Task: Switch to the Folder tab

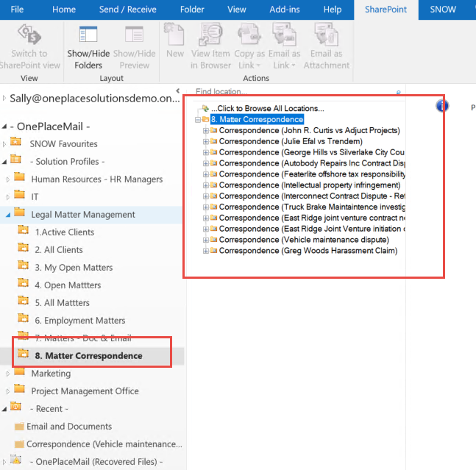Action: click(x=192, y=10)
